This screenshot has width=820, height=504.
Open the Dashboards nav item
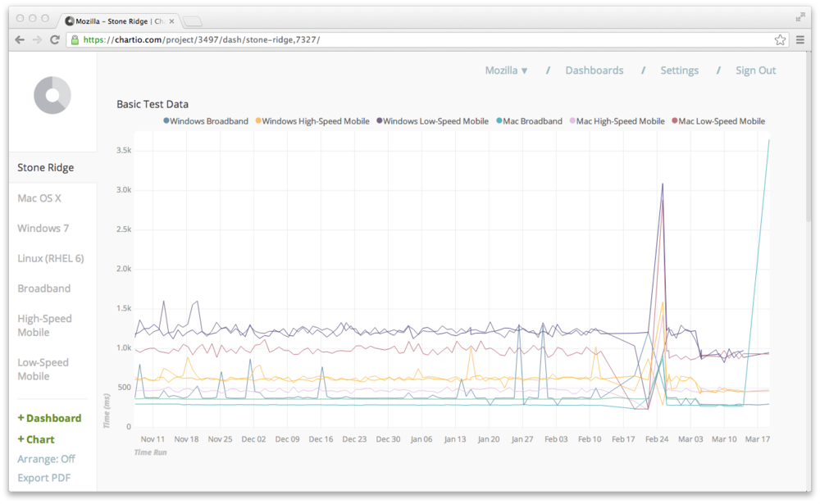click(594, 70)
